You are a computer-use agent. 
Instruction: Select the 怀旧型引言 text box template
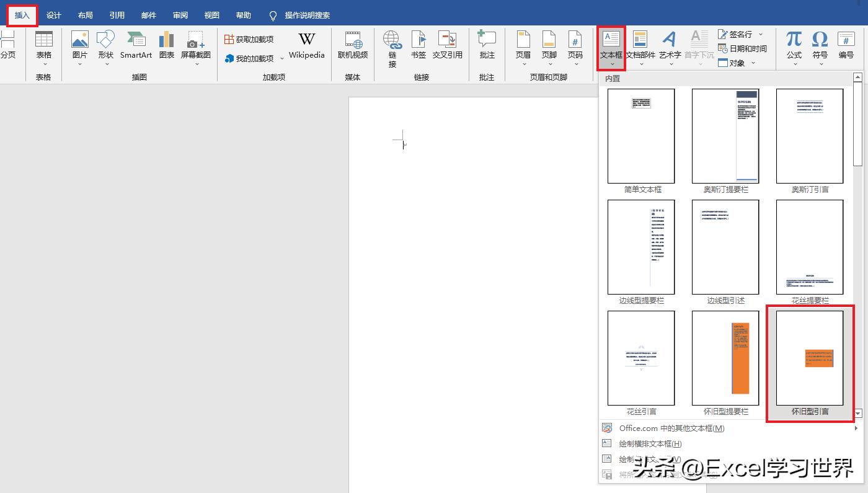(x=810, y=358)
